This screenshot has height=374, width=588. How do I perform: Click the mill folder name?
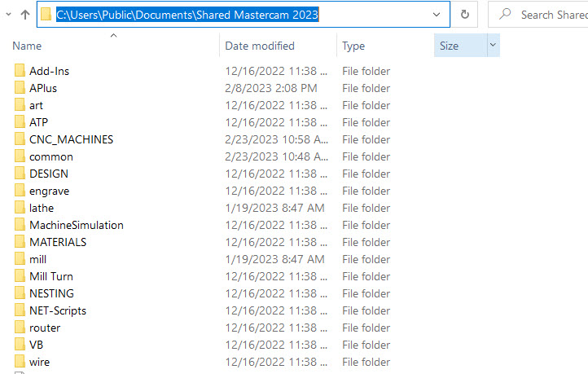(x=38, y=259)
